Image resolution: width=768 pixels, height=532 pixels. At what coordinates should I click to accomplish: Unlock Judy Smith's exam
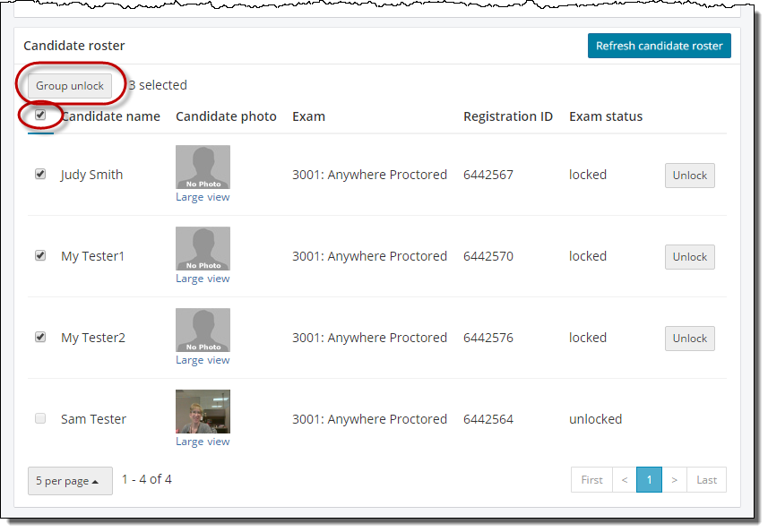689,176
